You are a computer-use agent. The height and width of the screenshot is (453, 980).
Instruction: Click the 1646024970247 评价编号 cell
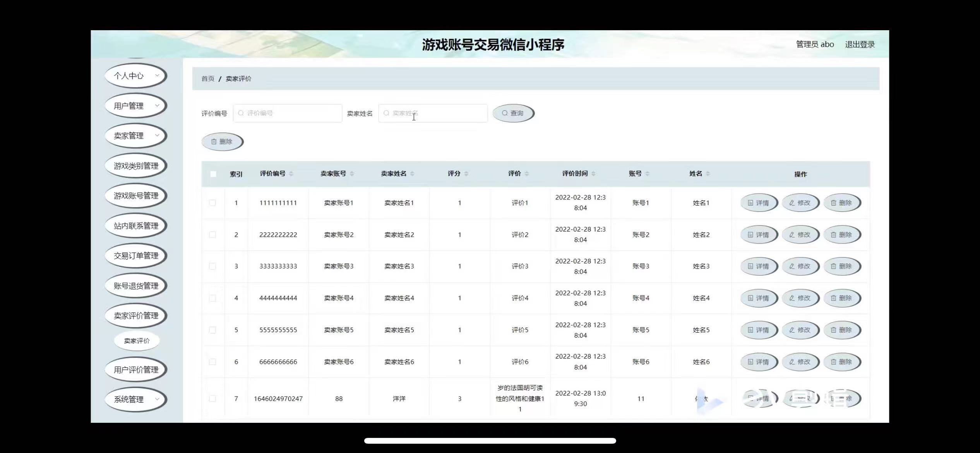tap(278, 398)
